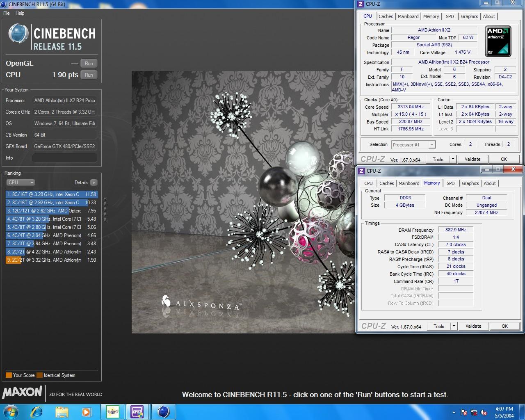Select ranking row 3 AMD Opteron 7.95
525x420 pixels.
(x=52, y=211)
